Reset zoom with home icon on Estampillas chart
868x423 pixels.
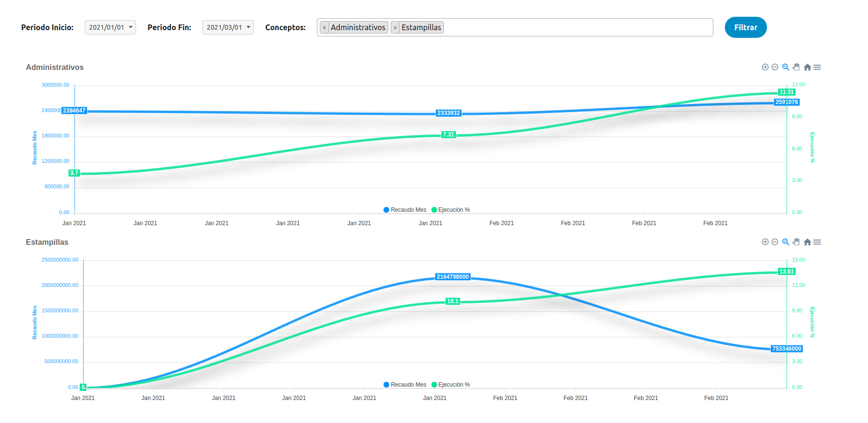807,242
